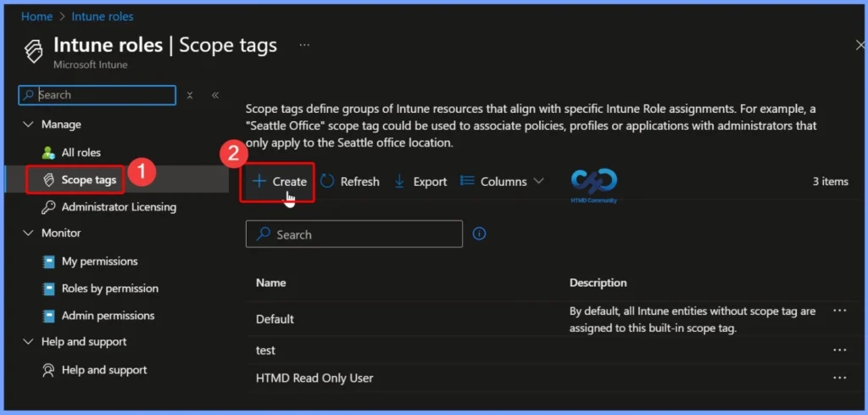The image size is (868, 415).
Task: Open the Scope tags sidebar item
Action: coord(88,180)
